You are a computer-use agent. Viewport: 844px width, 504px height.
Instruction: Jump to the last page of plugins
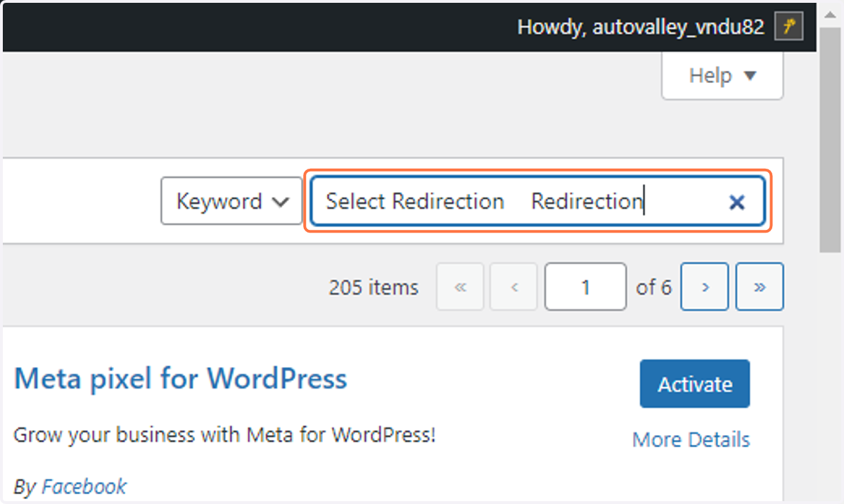(760, 287)
